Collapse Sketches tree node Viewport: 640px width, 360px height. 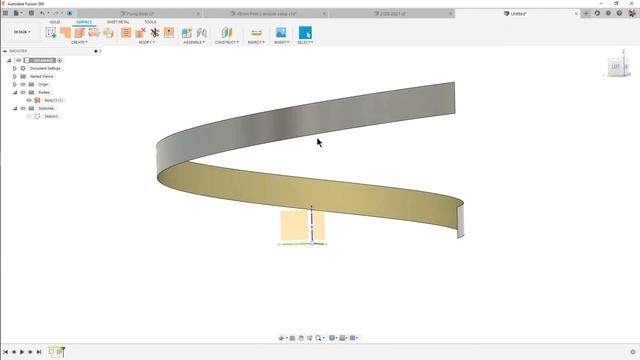coord(15,108)
